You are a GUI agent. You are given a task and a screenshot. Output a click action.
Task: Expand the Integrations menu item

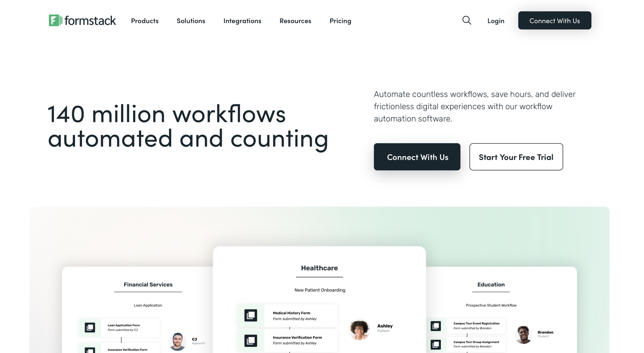[x=243, y=20]
